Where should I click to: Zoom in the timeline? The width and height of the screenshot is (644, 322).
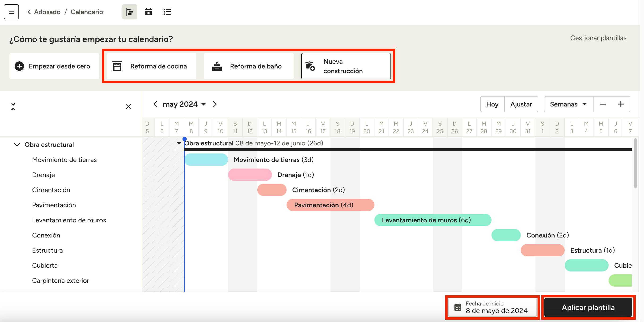point(621,104)
